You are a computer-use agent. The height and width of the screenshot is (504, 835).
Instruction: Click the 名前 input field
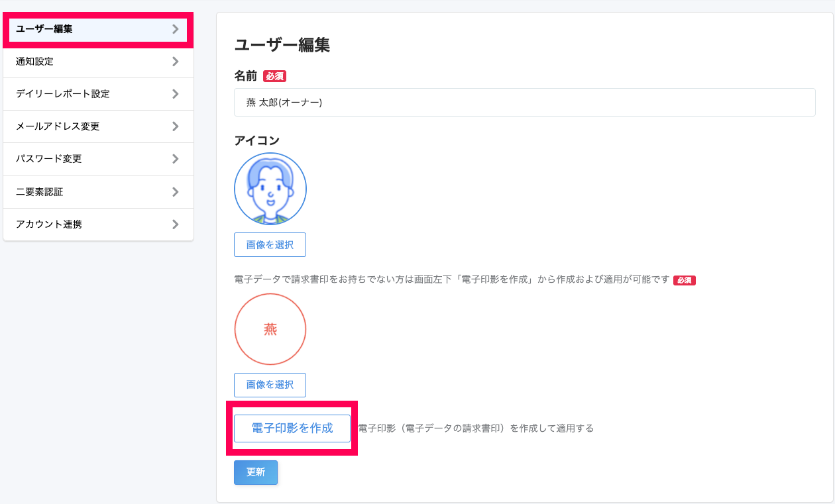pos(525,103)
